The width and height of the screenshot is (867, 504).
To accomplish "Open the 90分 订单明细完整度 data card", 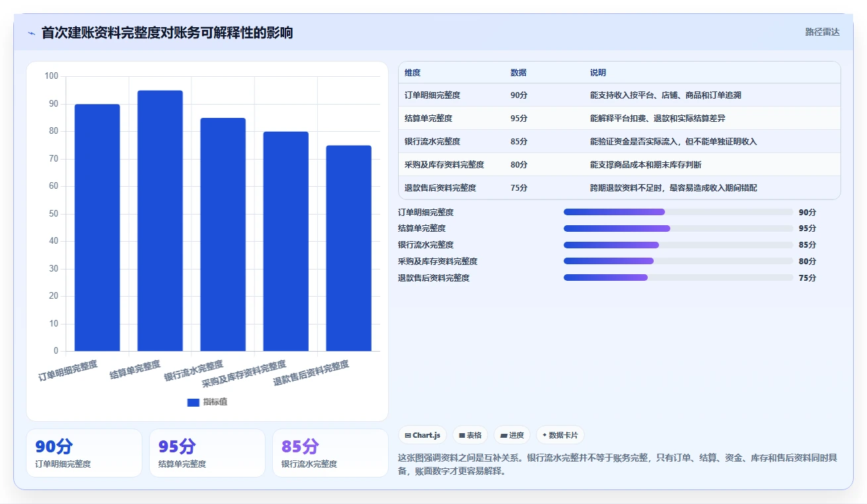I will [x=84, y=453].
